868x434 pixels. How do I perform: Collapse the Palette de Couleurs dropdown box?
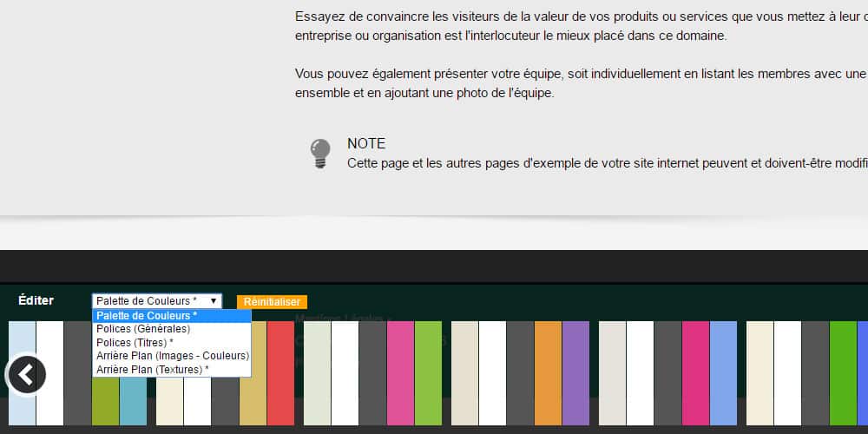tap(156, 301)
